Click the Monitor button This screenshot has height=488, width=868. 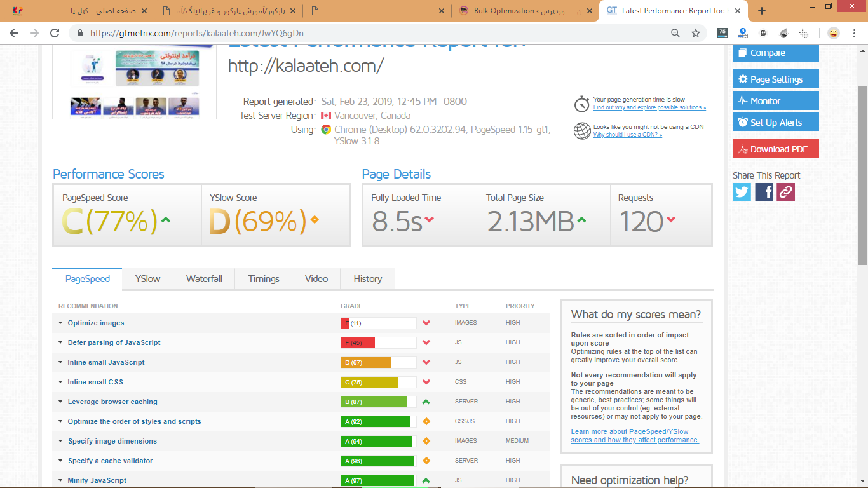(775, 100)
